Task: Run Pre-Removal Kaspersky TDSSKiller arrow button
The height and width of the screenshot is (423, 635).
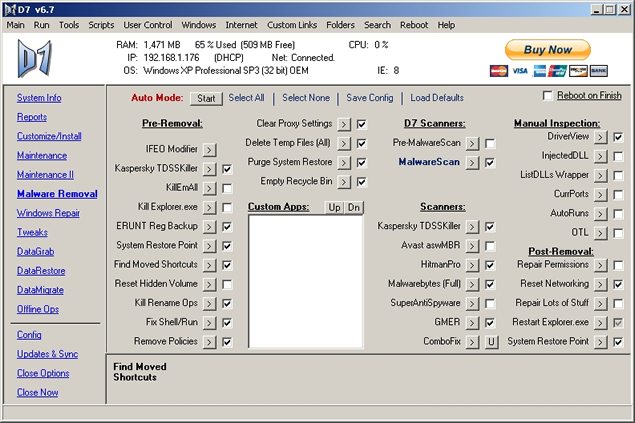Action: [x=209, y=169]
